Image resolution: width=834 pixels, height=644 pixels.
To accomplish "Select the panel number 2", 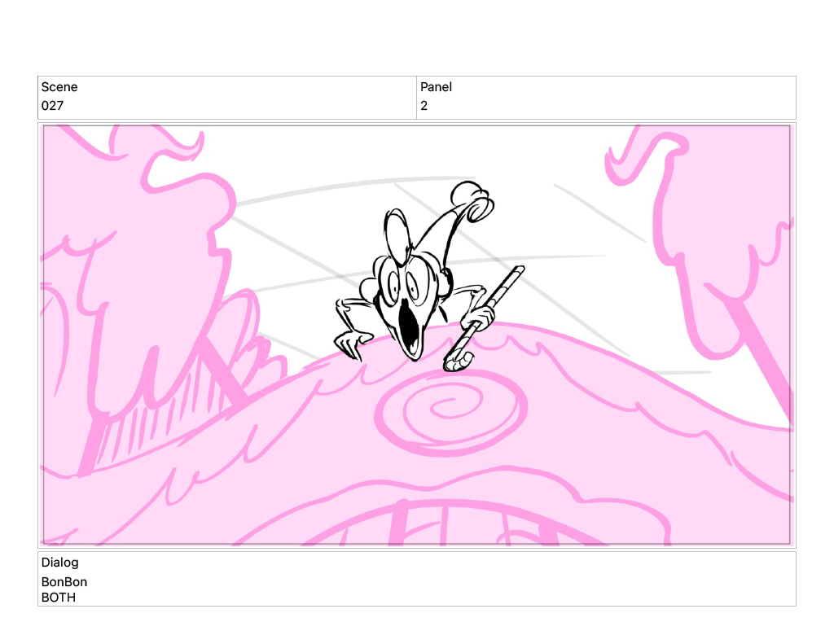I will tap(424, 106).
